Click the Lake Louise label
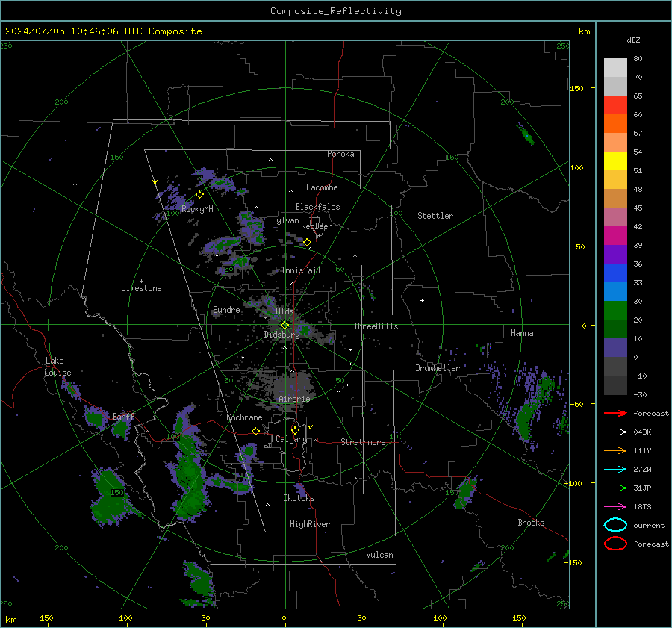Screen dimensions: 672x628 click(57, 367)
